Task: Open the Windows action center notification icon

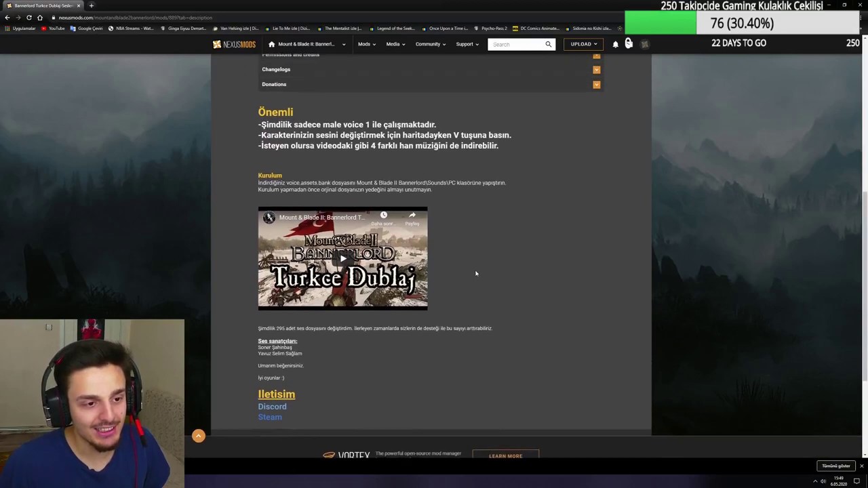Action: click(856, 482)
